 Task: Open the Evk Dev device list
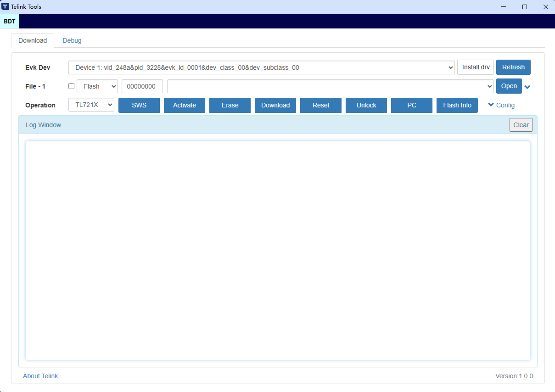(x=261, y=67)
